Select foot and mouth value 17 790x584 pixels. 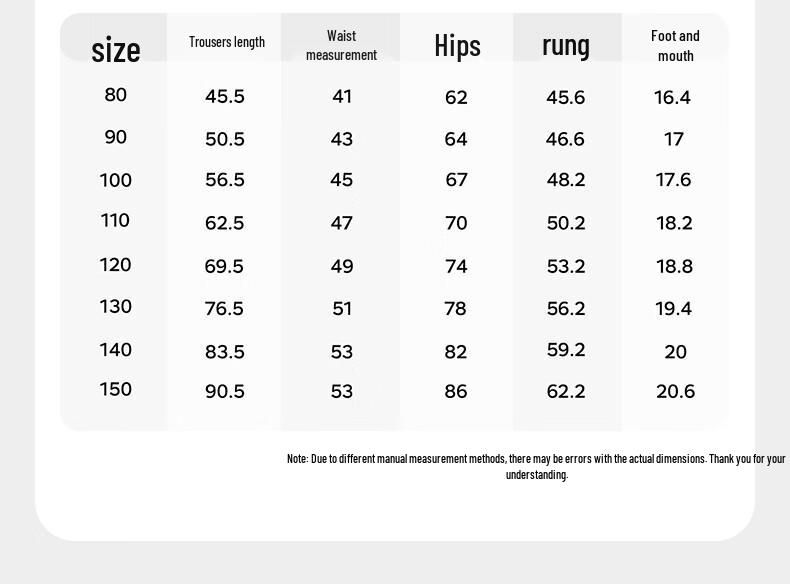(674, 139)
